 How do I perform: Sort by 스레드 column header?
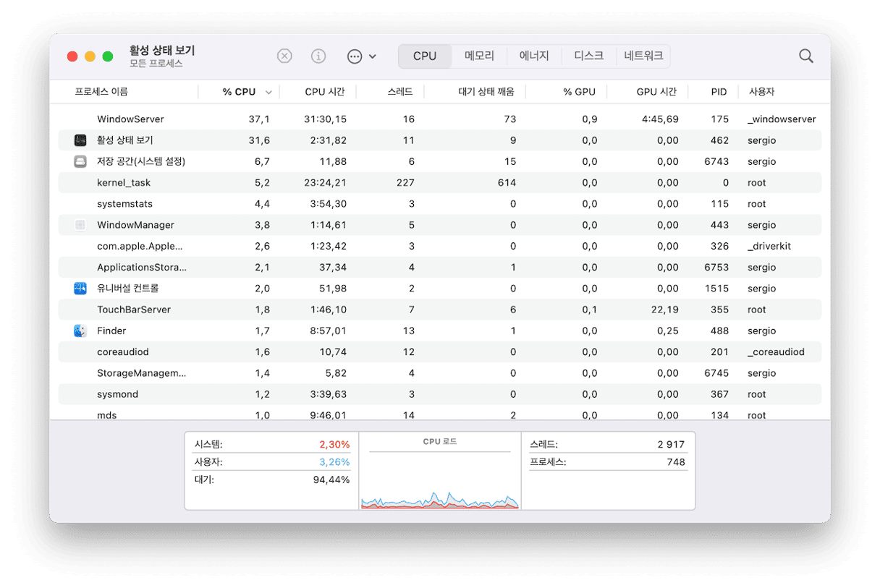(x=400, y=92)
